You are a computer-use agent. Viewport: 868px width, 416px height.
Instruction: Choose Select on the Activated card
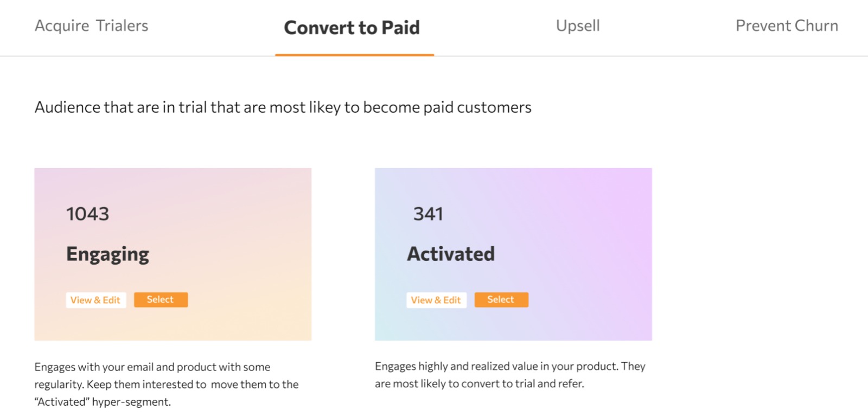click(501, 299)
